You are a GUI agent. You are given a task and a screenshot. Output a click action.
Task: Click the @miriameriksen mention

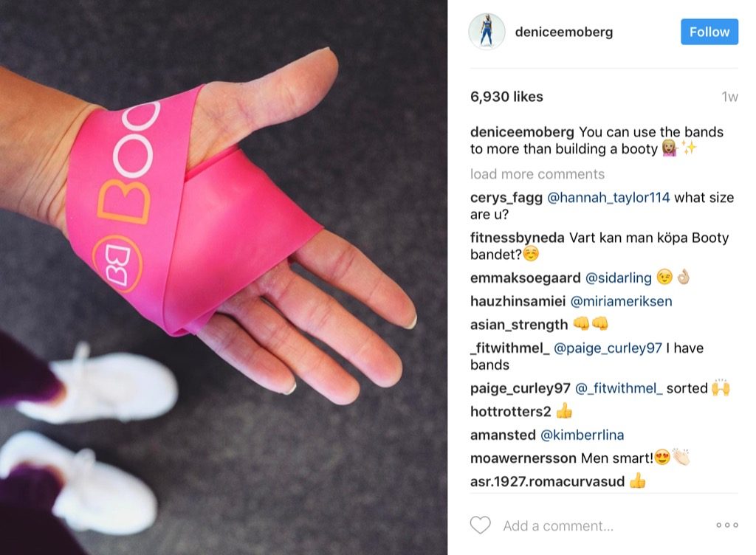621,302
